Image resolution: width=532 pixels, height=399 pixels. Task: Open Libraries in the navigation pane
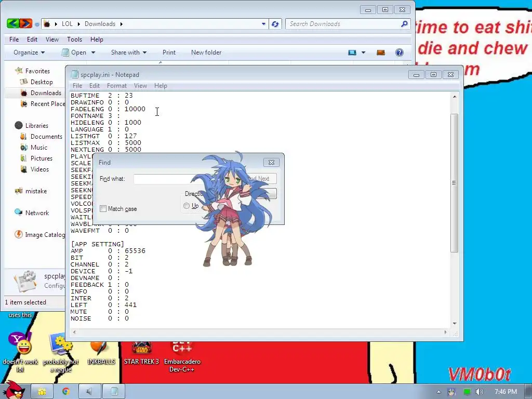32,126
